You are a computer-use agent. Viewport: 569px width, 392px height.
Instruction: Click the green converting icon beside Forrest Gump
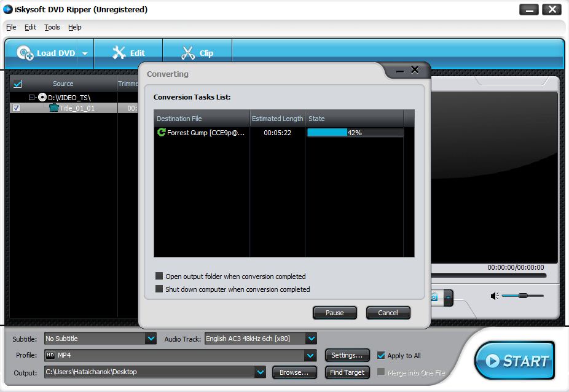tap(161, 132)
